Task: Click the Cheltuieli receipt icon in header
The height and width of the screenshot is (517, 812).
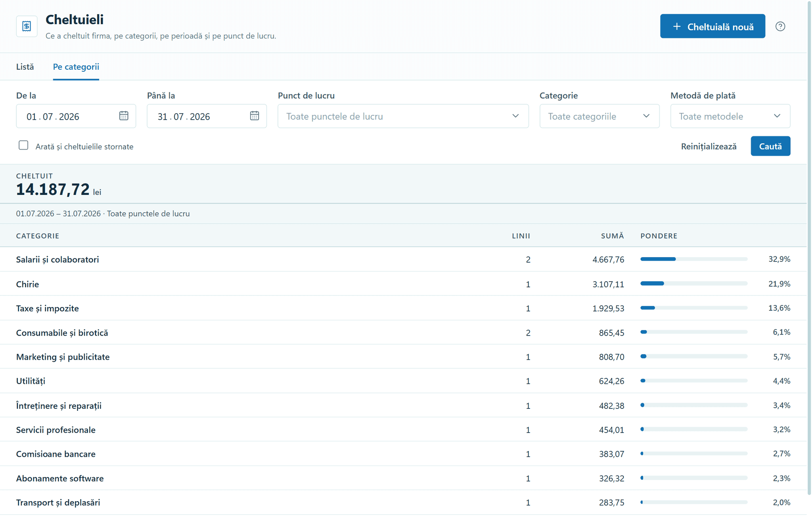Action: [27, 26]
